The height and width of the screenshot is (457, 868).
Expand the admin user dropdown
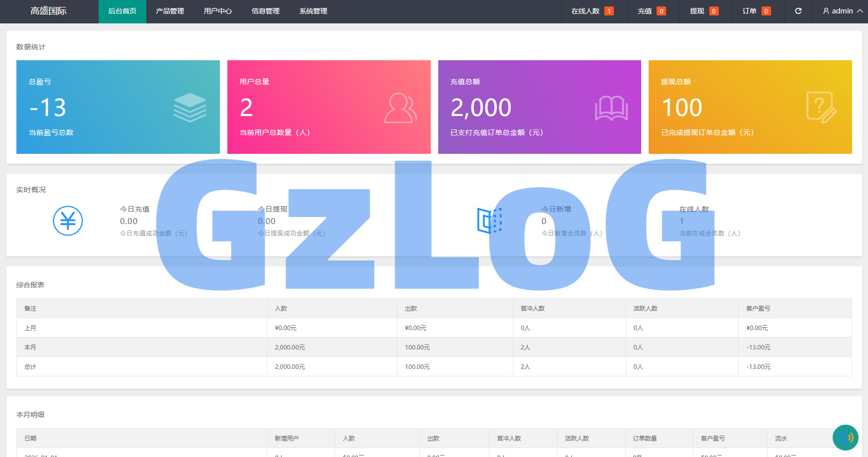tap(843, 11)
